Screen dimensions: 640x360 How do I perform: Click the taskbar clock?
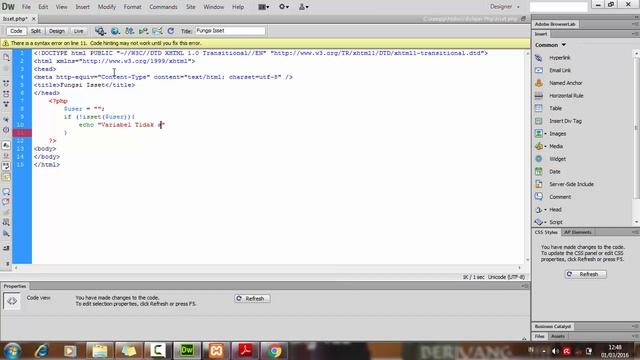point(615,351)
